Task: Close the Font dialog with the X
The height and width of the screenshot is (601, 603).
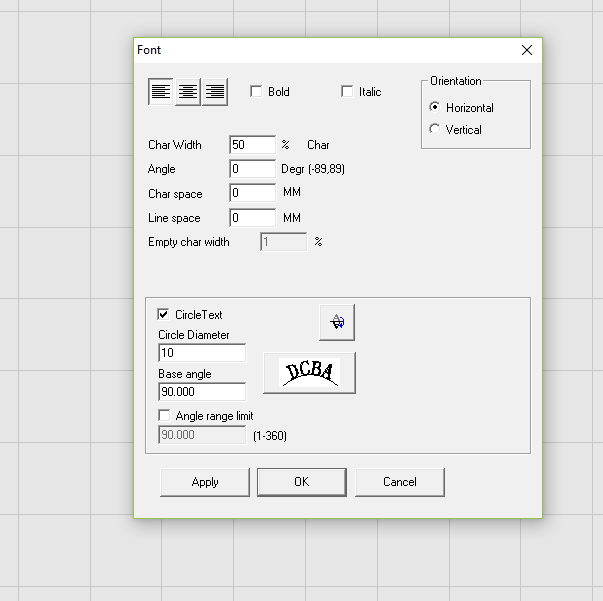Action: click(x=527, y=50)
